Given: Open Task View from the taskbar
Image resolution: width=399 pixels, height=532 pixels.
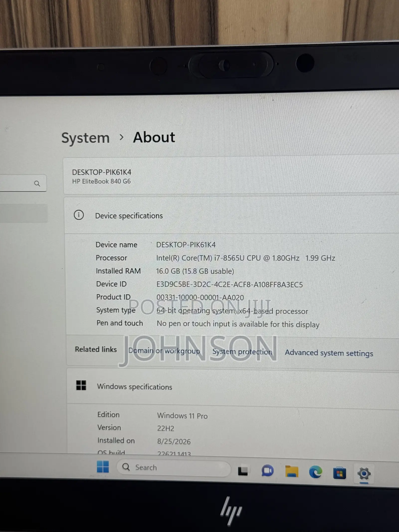Looking at the screenshot, I should [x=243, y=471].
